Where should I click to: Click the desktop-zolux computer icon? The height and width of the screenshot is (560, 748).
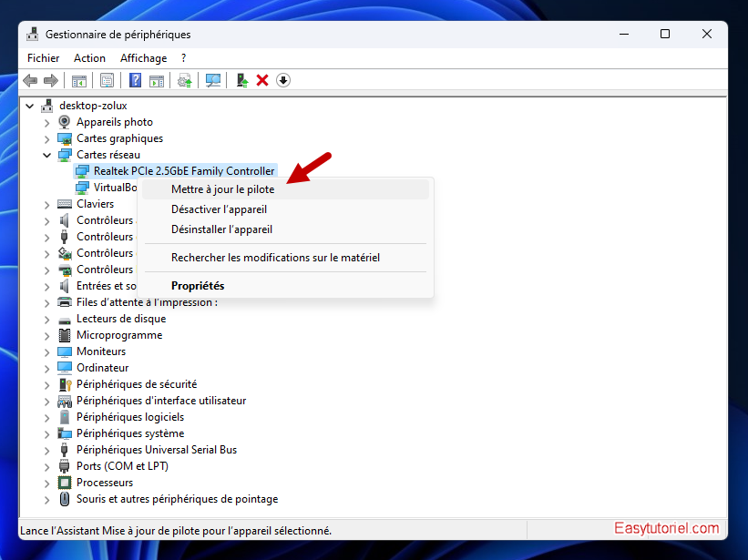(x=46, y=106)
